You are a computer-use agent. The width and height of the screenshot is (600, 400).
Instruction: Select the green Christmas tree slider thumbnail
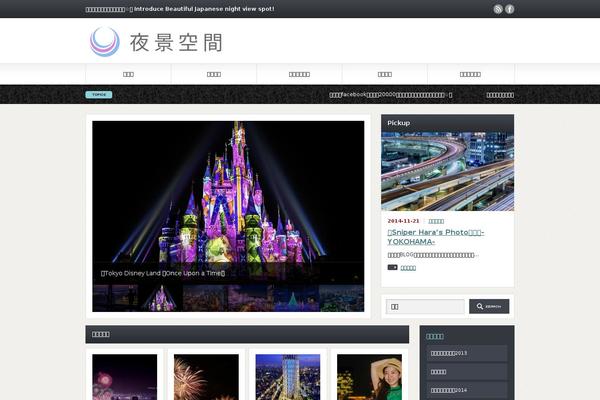click(296, 298)
